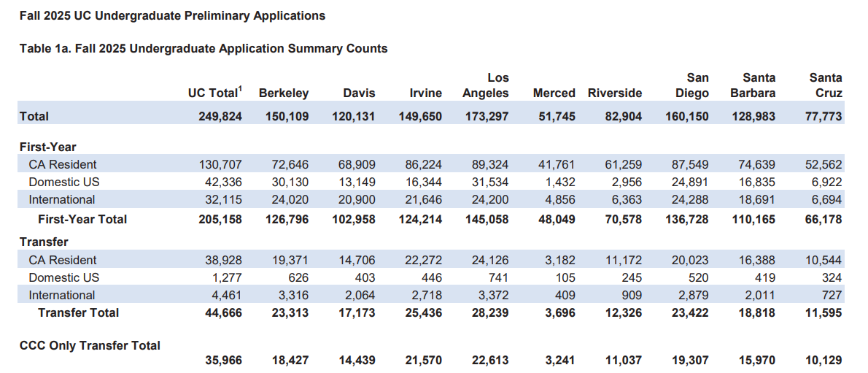Viewport: 868px width, 373px height.
Task: Click first-year International value 32,115
Action: [224, 199]
